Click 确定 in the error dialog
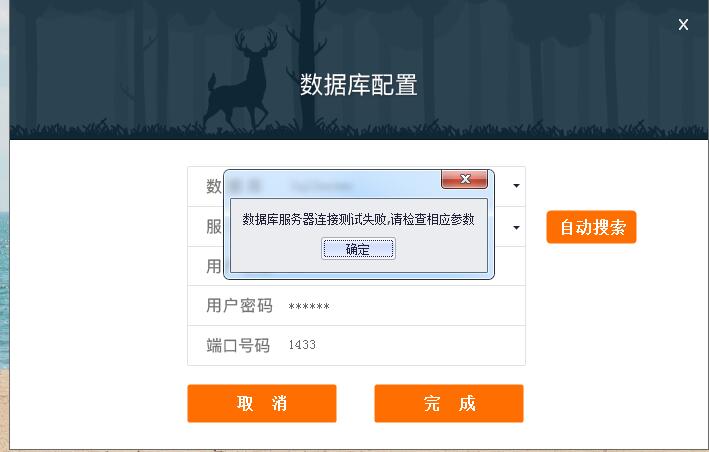 point(358,249)
